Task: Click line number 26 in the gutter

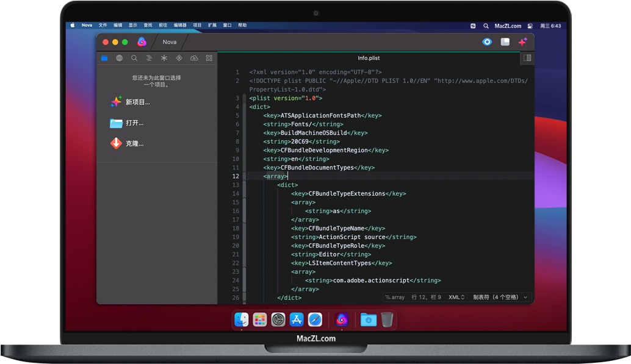Action: [236, 298]
